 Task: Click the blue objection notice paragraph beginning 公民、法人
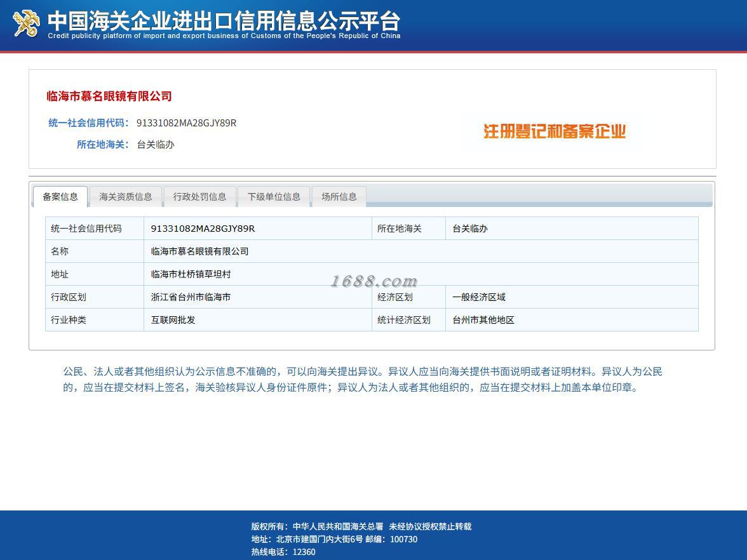coord(363,380)
